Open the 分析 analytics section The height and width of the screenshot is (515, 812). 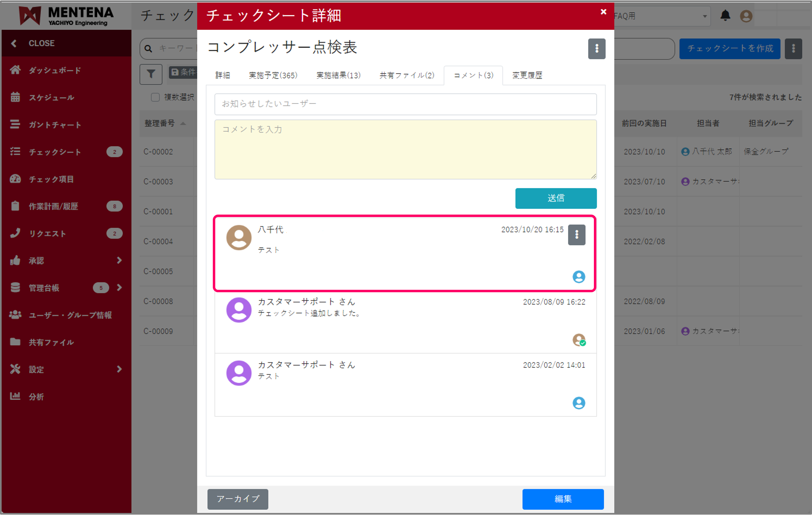pos(36,396)
